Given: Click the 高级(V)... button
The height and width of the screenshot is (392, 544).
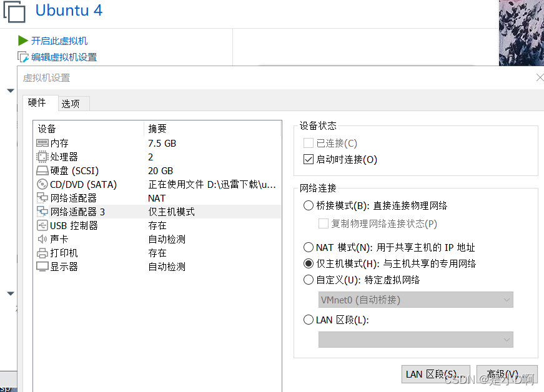Looking at the screenshot, I should [507, 375].
